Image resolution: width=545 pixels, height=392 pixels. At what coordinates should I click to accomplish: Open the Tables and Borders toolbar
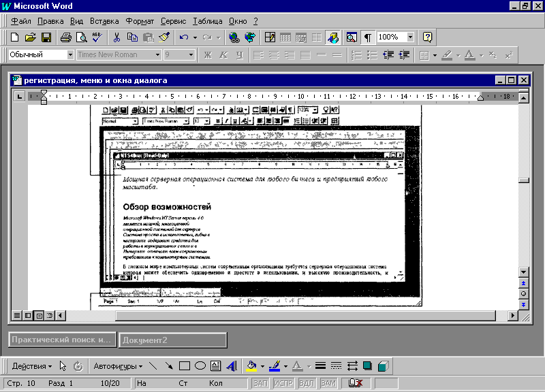tap(270, 37)
